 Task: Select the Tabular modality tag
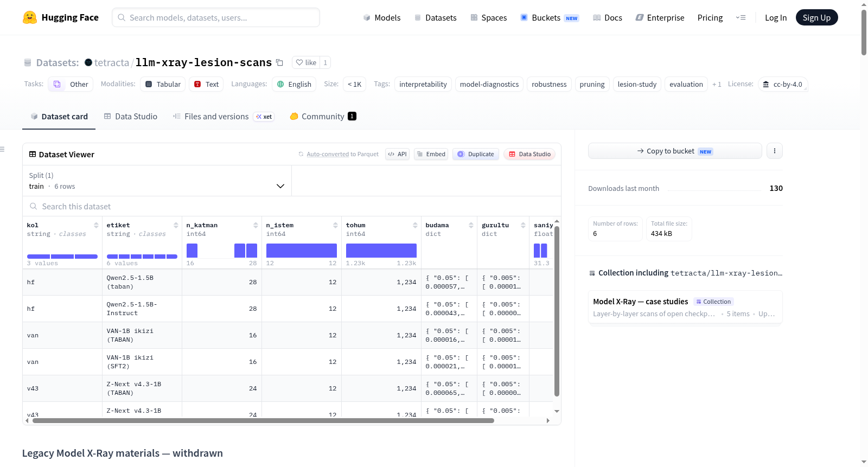pyautogui.click(x=163, y=84)
